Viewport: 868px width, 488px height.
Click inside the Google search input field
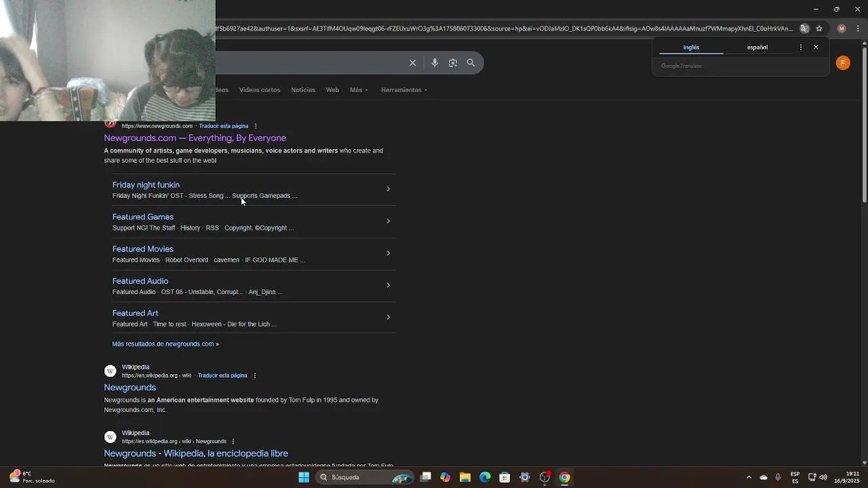[x=309, y=63]
